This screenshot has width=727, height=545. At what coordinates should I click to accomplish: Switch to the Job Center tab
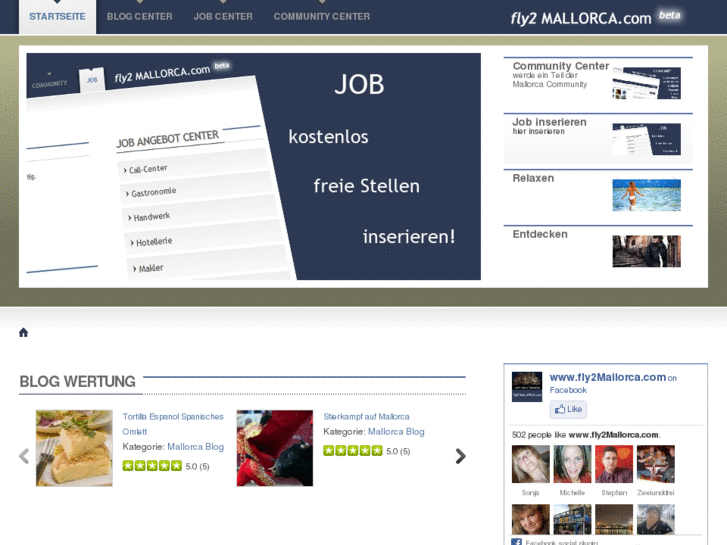[x=223, y=17]
